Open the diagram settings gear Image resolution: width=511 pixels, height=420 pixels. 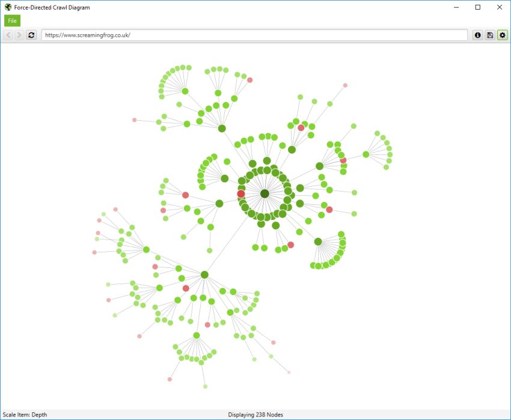point(502,35)
